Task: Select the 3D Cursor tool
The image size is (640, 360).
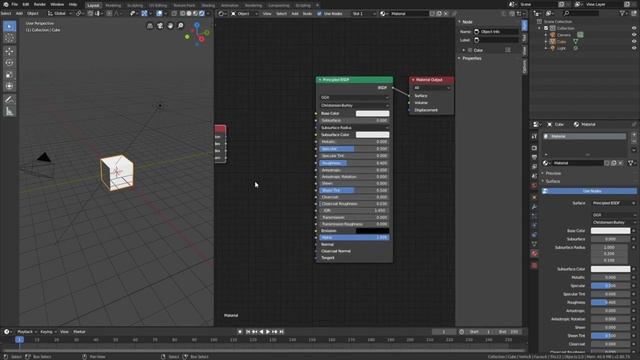Action: pos(9,38)
